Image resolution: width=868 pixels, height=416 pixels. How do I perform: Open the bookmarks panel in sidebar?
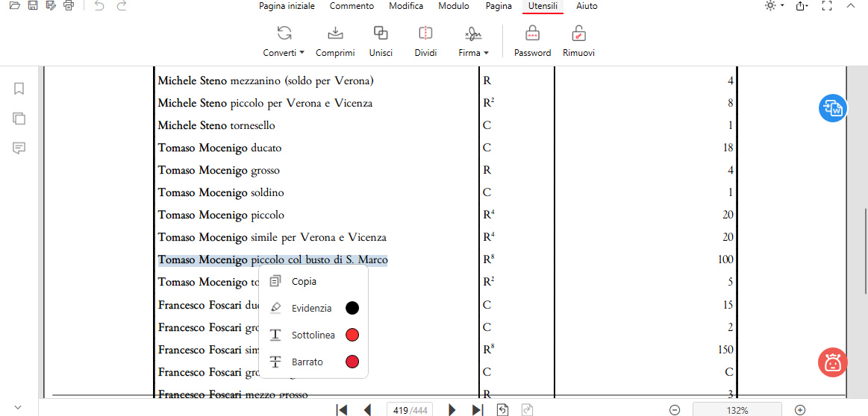[x=19, y=89]
